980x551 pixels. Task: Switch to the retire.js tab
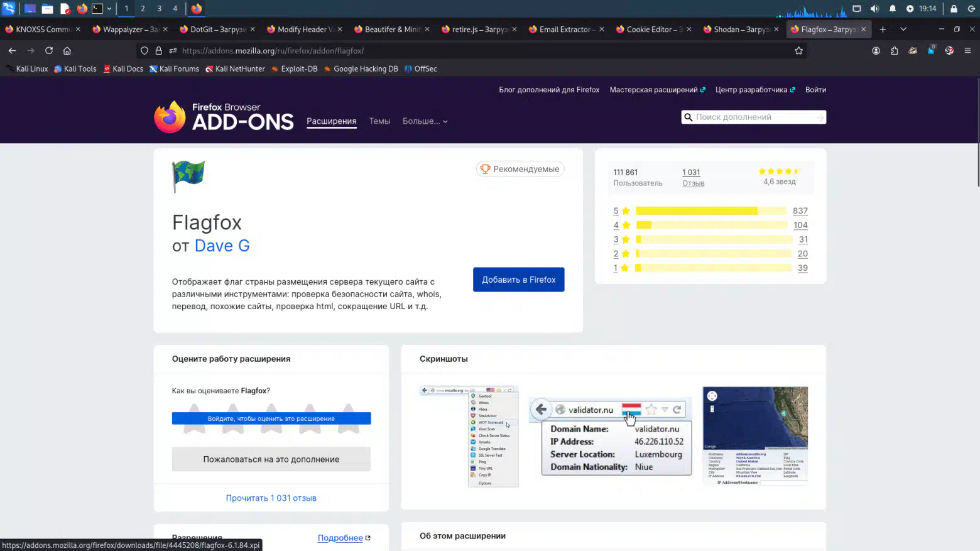pyautogui.click(x=480, y=30)
